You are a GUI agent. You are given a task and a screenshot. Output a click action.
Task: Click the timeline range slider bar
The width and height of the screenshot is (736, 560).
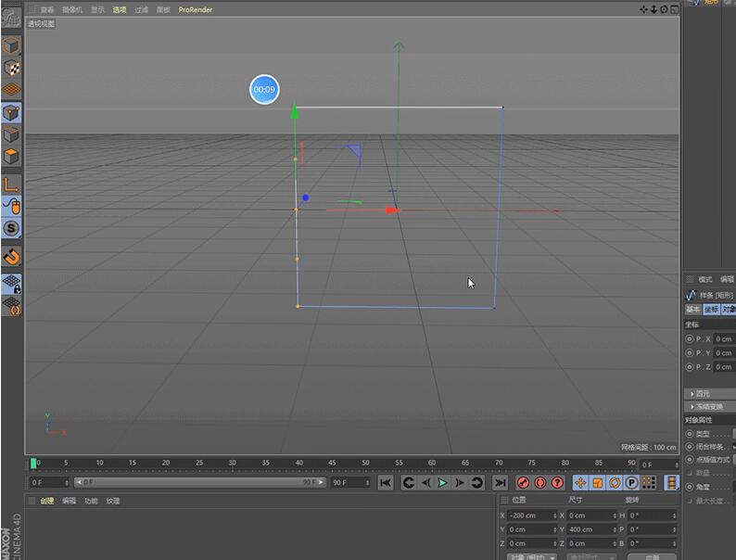(199, 482)
